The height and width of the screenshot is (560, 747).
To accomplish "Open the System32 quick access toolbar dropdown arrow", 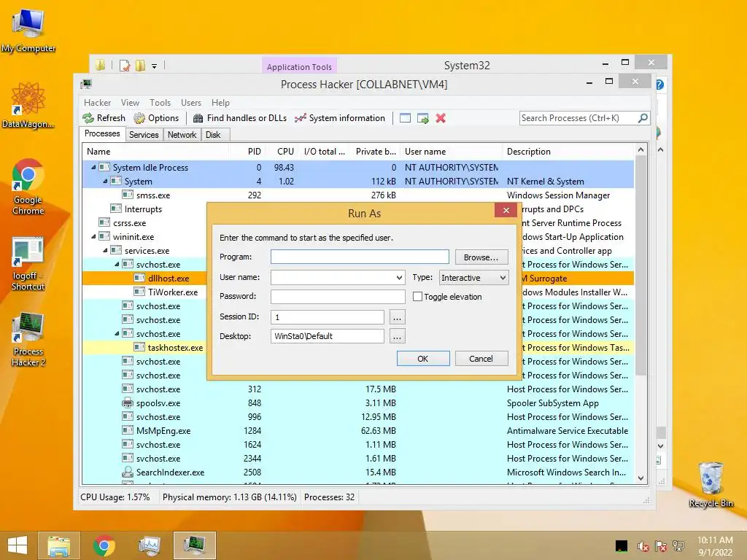I will [x=155, y=66].
